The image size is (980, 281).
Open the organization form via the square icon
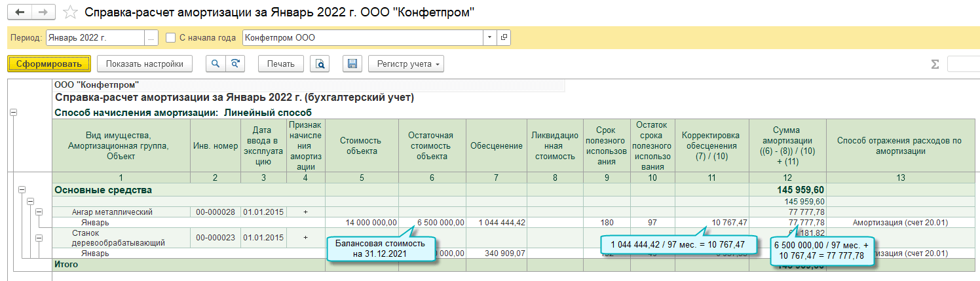(x=504, y=38)
